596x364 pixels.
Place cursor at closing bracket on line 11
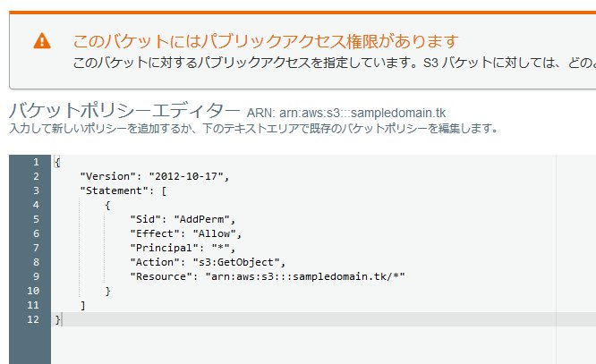(82, 305)
